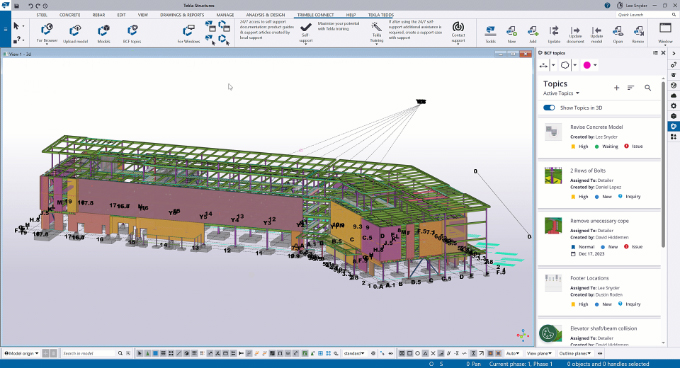Switch to the REBAR ribbon tab
Screen dimensions: 680x368
tap(99, 15)
